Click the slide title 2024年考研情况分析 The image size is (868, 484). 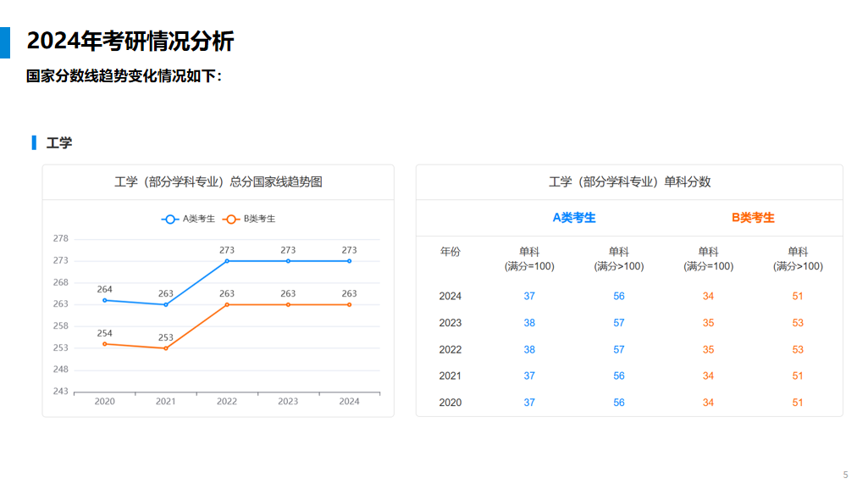pyautogui.click(x=130, y=41)
